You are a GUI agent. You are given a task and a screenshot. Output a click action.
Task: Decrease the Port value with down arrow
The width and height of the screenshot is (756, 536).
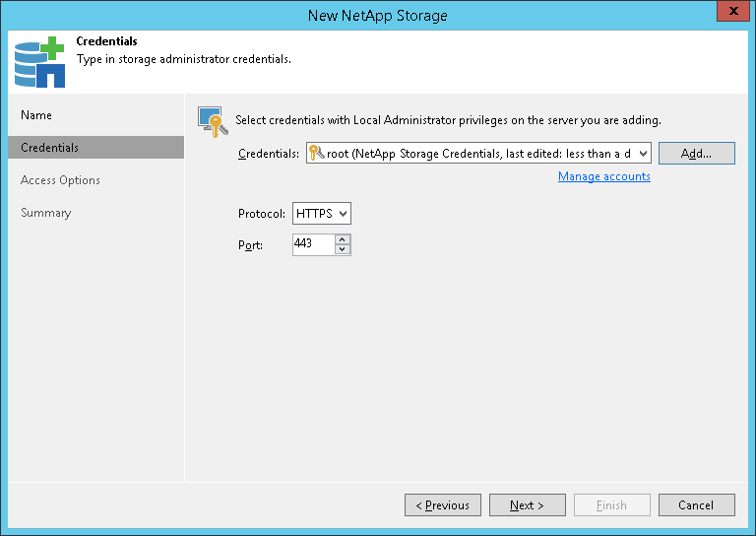click(343, 249)
